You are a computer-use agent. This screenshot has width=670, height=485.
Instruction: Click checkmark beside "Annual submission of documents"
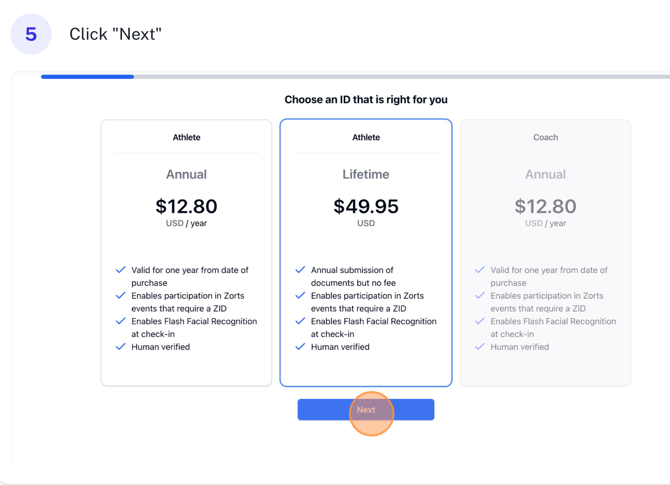[300, 270]
